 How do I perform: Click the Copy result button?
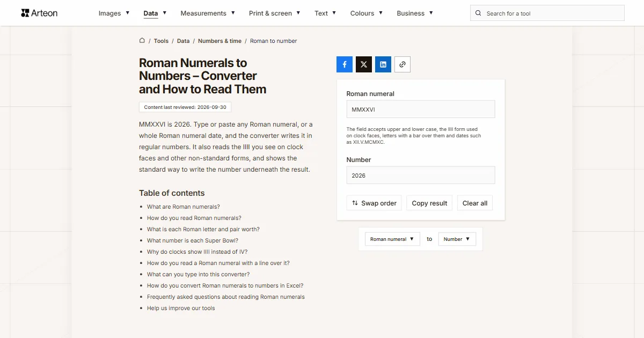pyautogui.click(x=429, y=203)
